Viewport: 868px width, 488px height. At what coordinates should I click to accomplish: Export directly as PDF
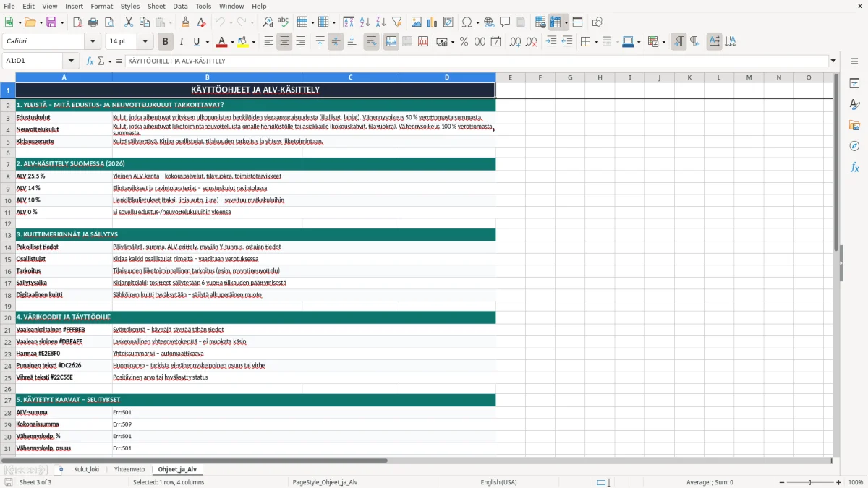tap(77, 22)
